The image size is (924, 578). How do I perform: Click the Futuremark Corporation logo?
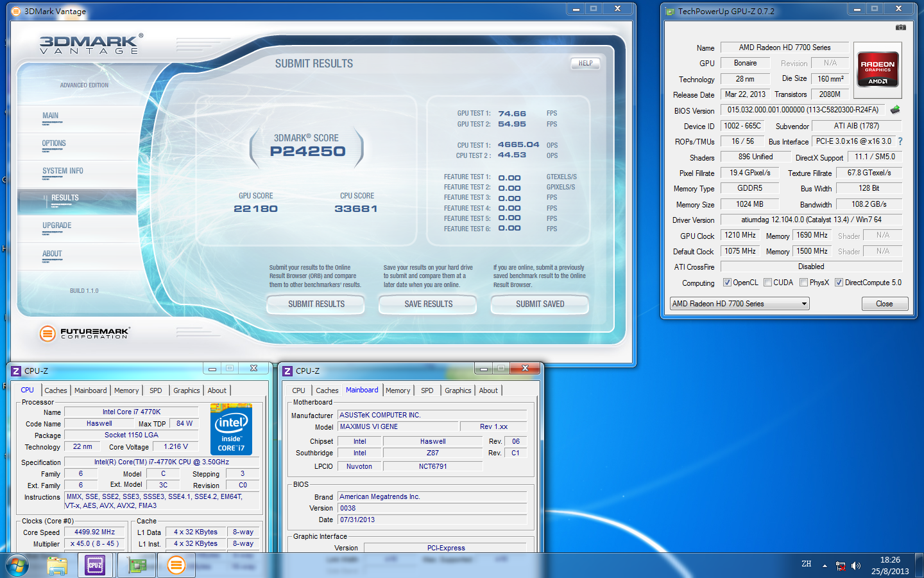pos(84,333)
